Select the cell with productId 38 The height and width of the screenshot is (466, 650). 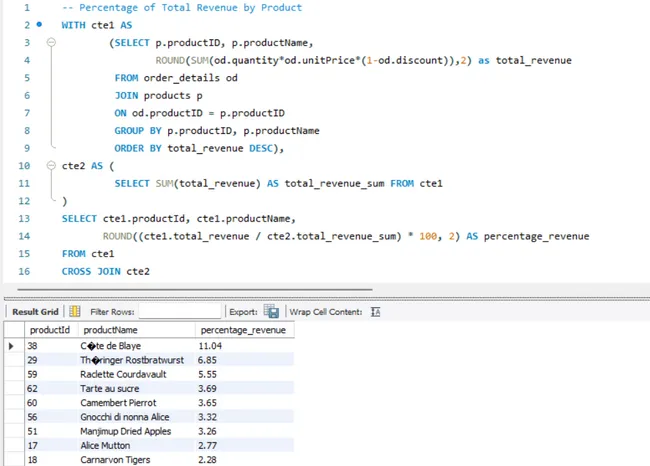tap(51, 346)
